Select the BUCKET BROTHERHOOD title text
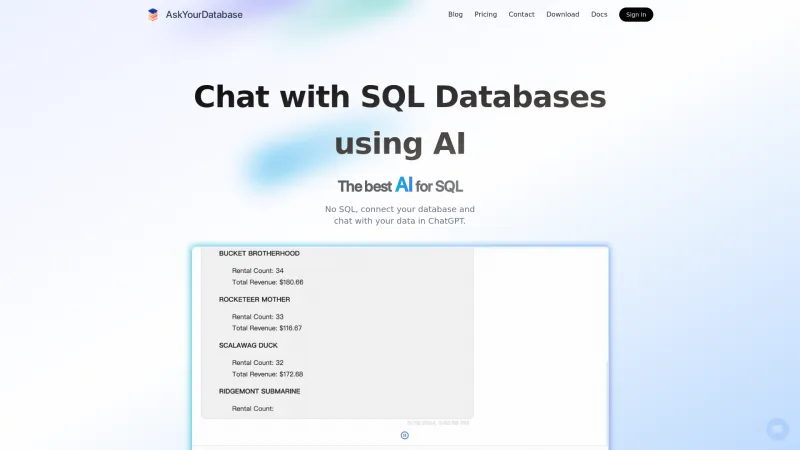Image resolution: width=800 pixels, height=450 pixels. [x=259, y=254]
